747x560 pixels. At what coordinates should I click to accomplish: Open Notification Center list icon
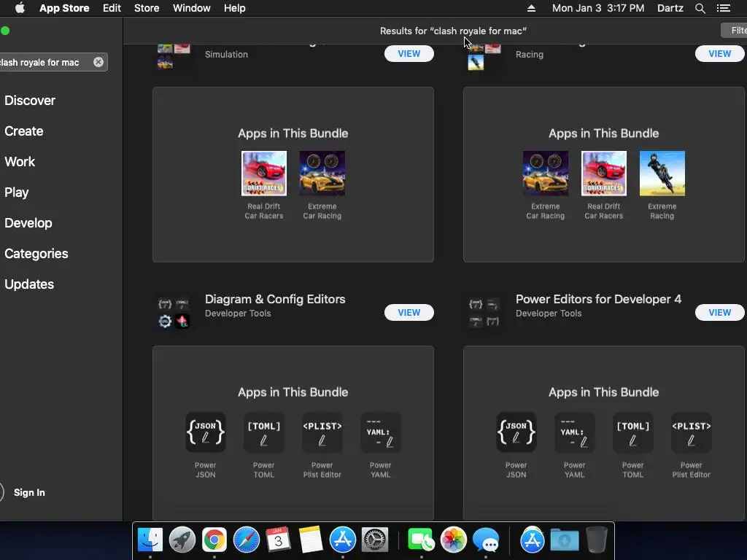(x=724, y=8)
